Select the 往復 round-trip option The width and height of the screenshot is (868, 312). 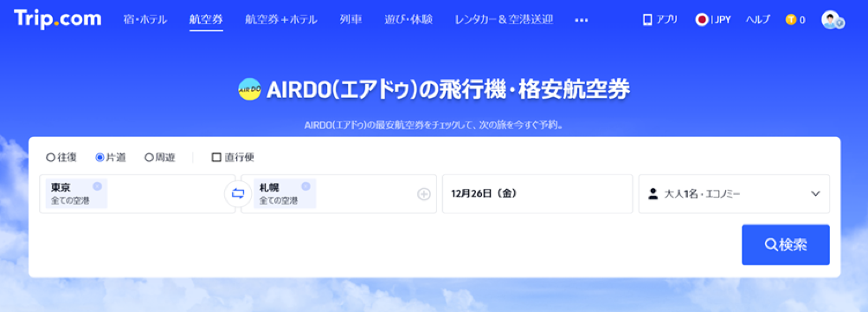(x=61, y=158)
